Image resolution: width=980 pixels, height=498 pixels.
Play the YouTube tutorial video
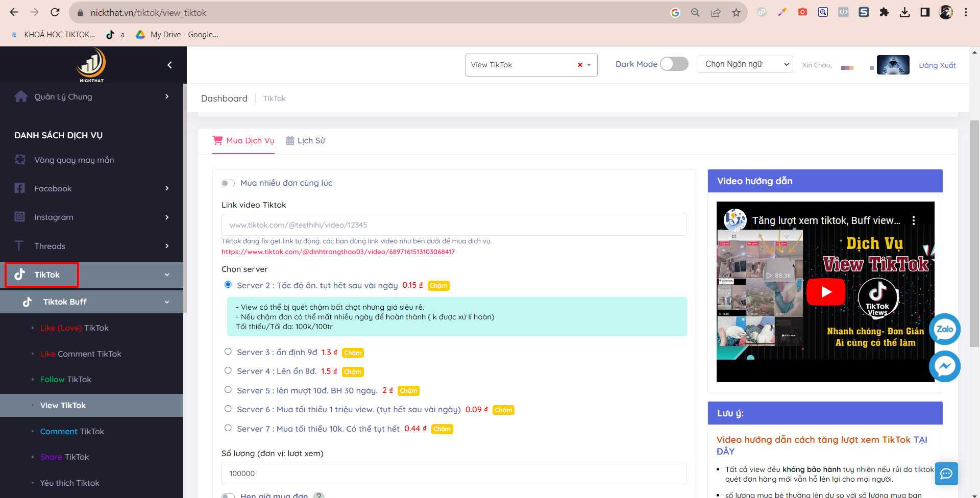pyautogui.click(x=826, y=291)
